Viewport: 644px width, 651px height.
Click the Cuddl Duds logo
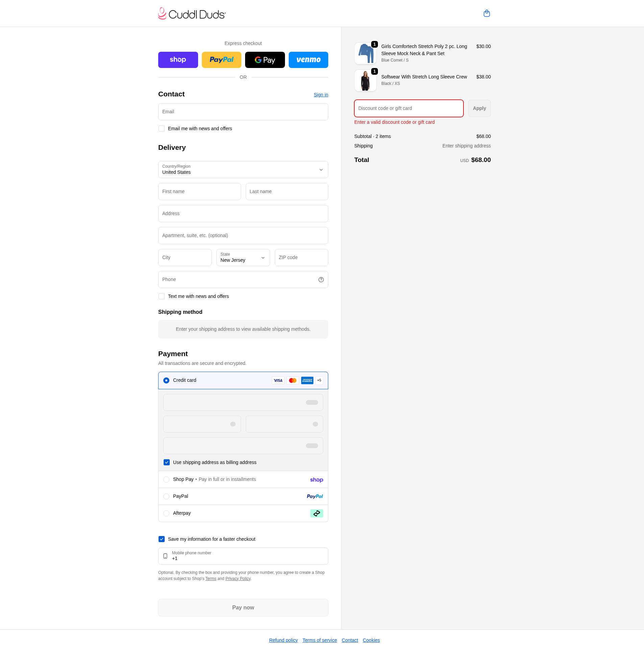point(192,13)
